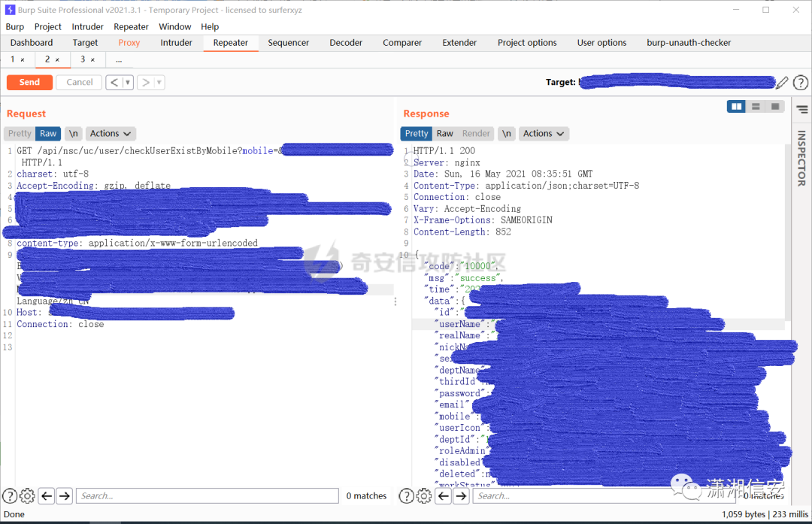Viewport: 812px width, 524px height.
Task: Open the Inspector panel menu icon
Action: click(802, 109)
